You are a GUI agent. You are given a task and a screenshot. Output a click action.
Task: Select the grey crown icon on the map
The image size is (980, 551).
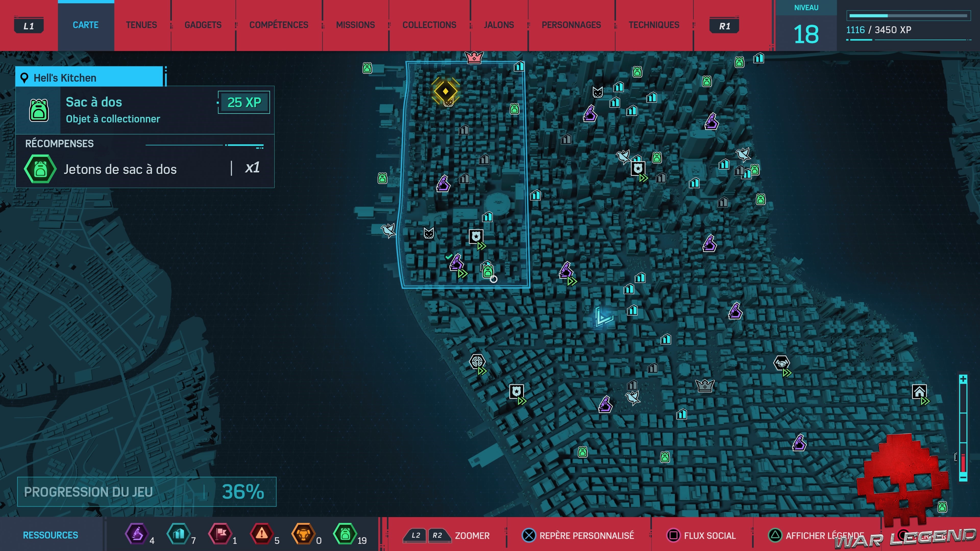click(705, 386)
